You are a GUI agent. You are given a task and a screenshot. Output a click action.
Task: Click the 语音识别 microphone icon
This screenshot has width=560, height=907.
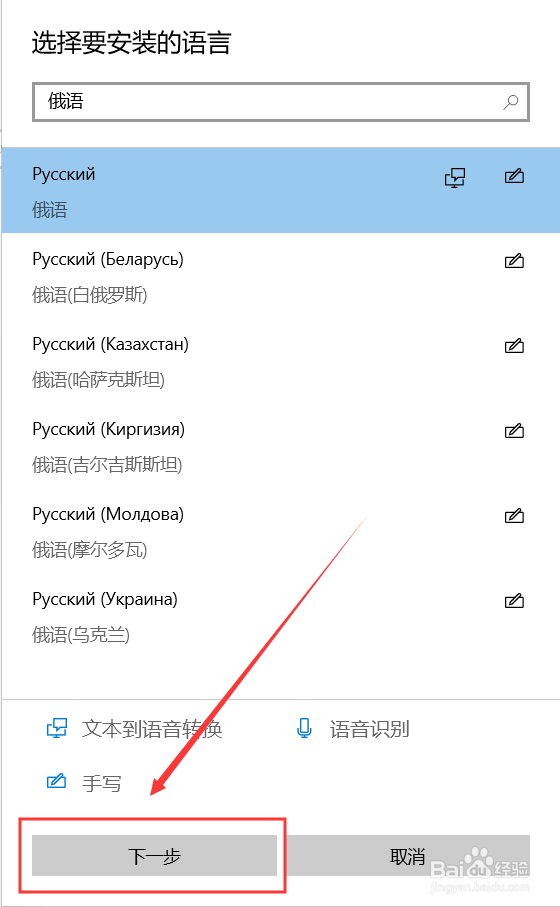[304, 728]
